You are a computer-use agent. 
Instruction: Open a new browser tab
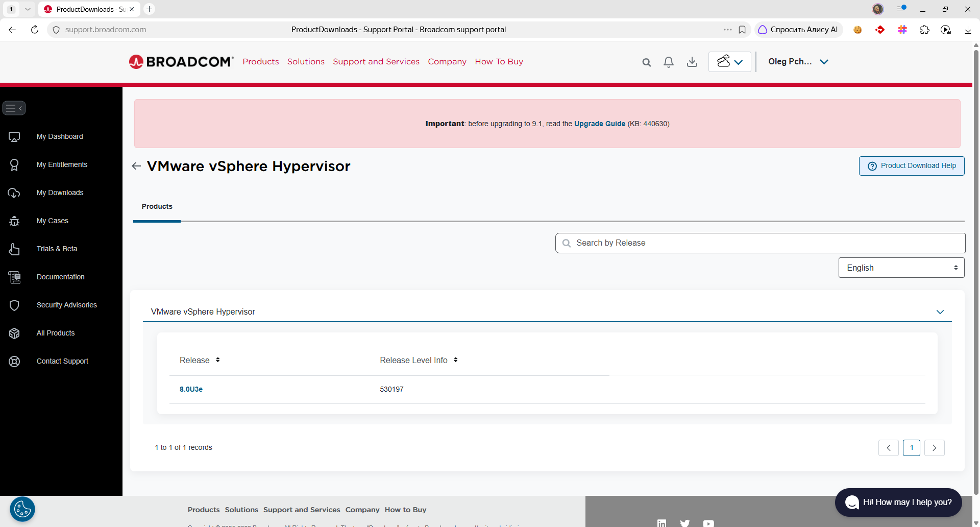(x=150, y=9)
